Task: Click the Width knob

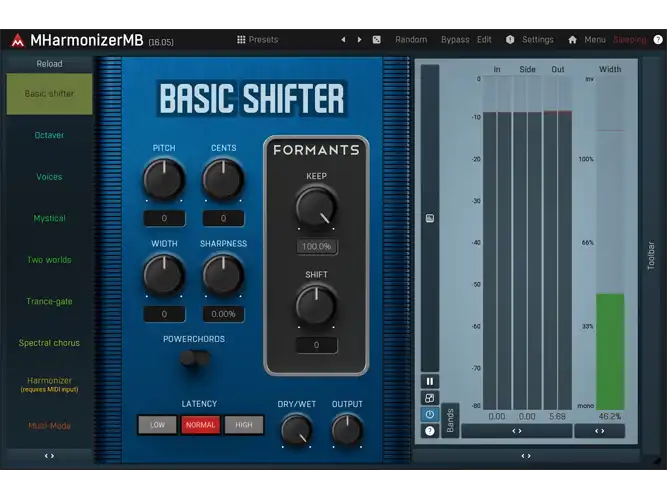Action: tap(164, 275)
